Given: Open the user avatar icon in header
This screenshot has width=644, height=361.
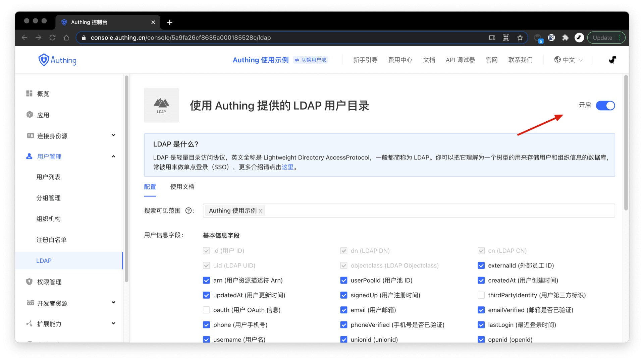Looking at the screenshot, I should 612,60.
